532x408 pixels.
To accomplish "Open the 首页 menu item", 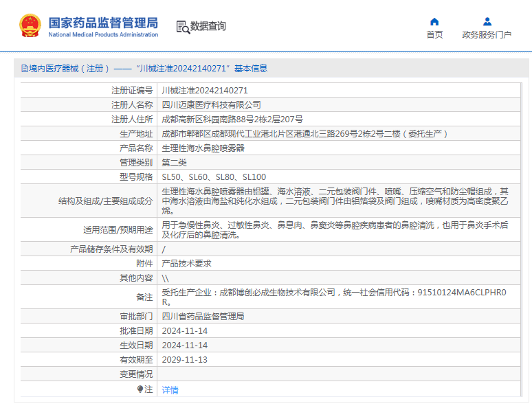I will click(x=434, y=35).
